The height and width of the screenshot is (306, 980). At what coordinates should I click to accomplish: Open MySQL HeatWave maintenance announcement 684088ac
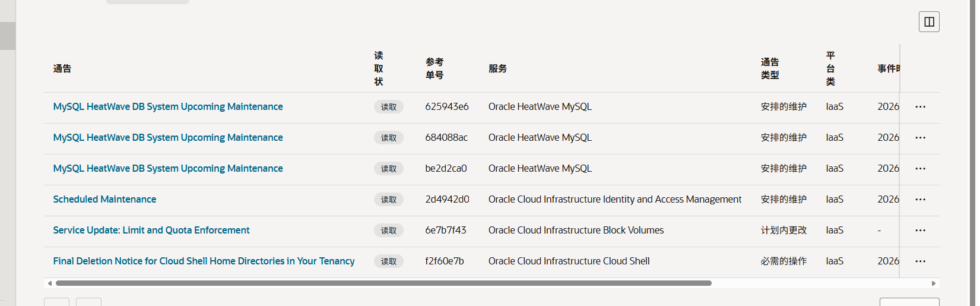[x=168, y=138]
